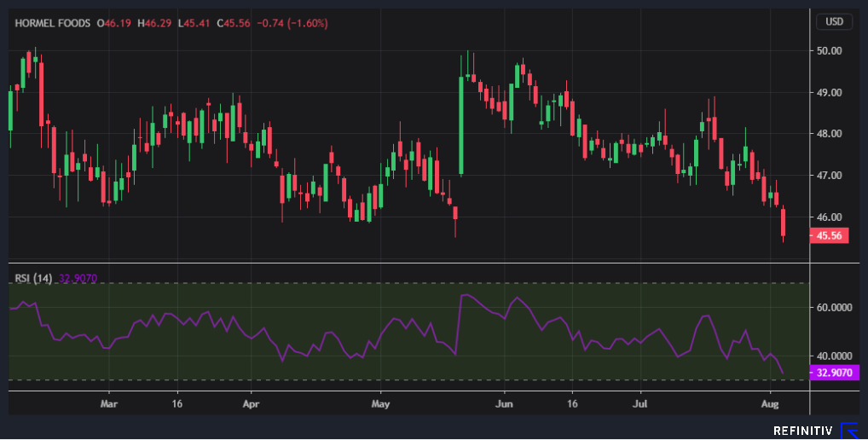Click the 48.00 price axis label

830,134
